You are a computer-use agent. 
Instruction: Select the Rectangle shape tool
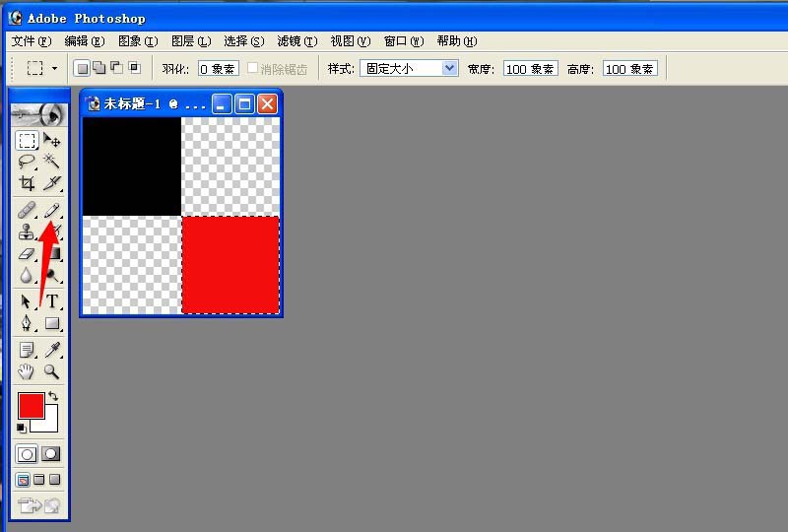click(52, 323)
